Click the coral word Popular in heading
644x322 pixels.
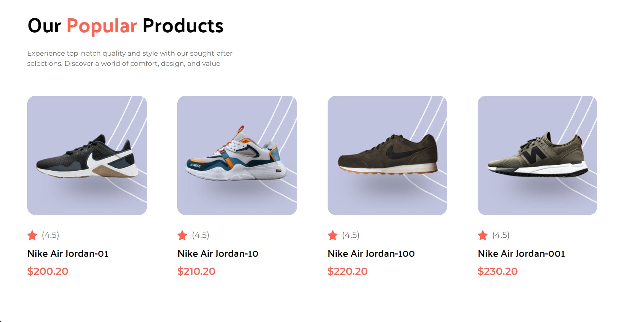click(102, 26)
